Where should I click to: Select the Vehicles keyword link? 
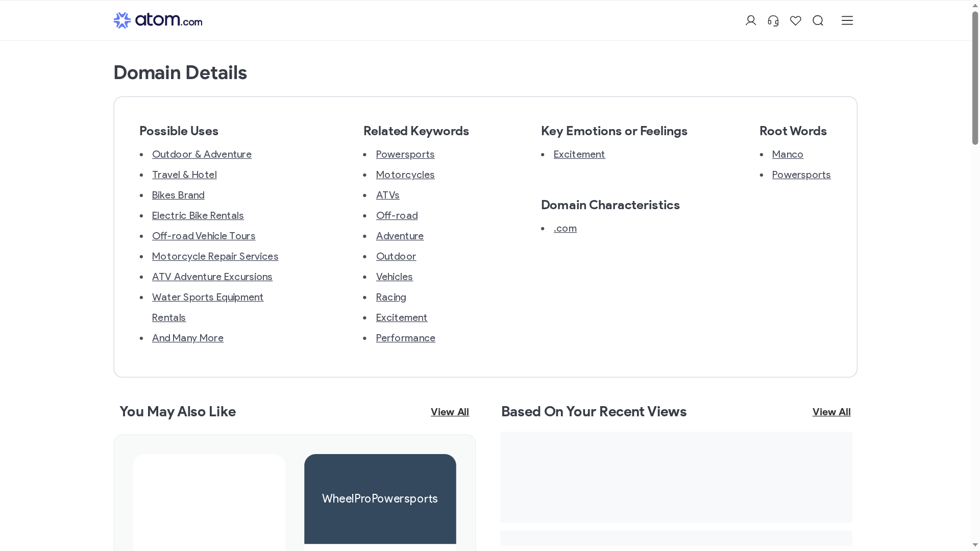coord(395,277)
